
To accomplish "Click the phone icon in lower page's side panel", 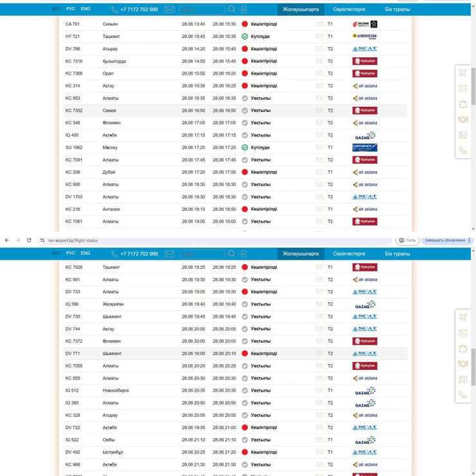I will 462,395.
